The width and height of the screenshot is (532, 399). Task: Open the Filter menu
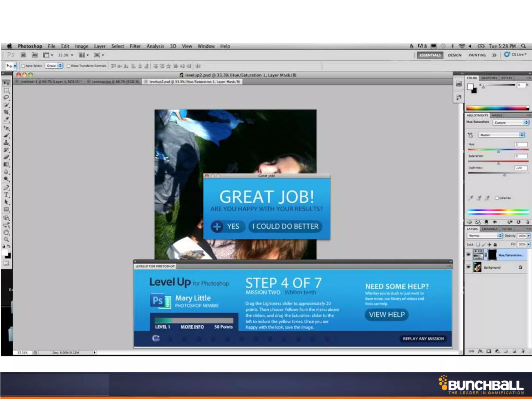click(135, 46)
